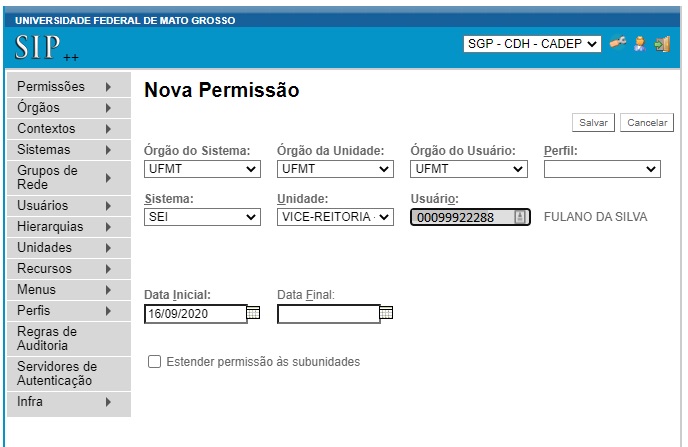The width and height of the screenshot is (688, 447).
Task: Open the Data Final calendar picker icon
Action: click(386, 313)
